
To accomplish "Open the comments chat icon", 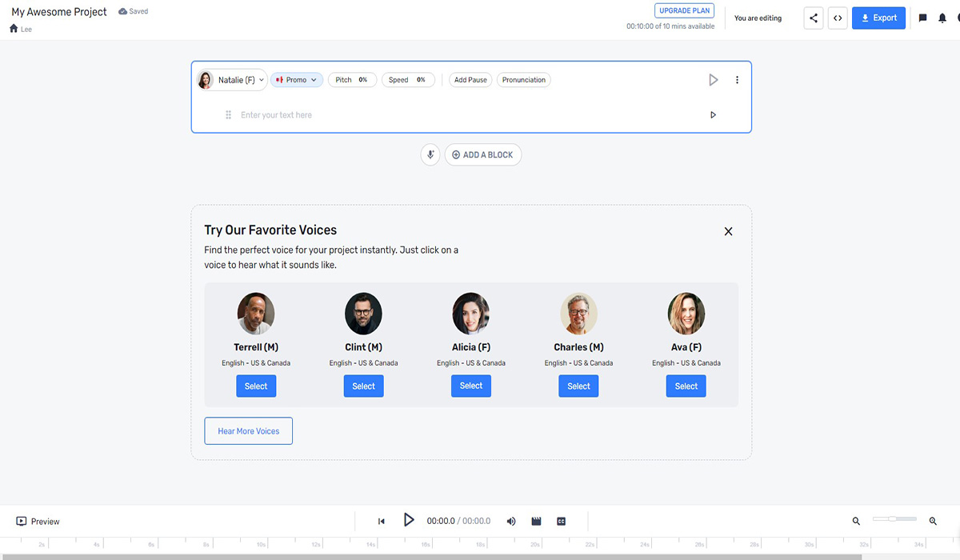I will tap(922, 18).
